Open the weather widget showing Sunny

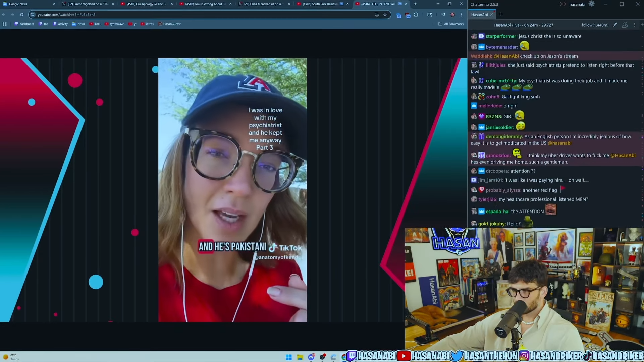[11, 357]
